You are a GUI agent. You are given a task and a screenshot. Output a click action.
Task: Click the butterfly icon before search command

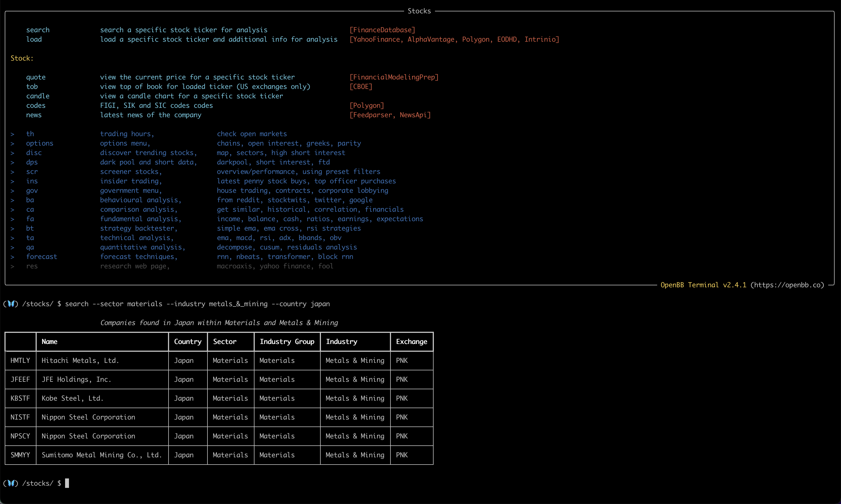pyautogui.click(x=11, y=304)
